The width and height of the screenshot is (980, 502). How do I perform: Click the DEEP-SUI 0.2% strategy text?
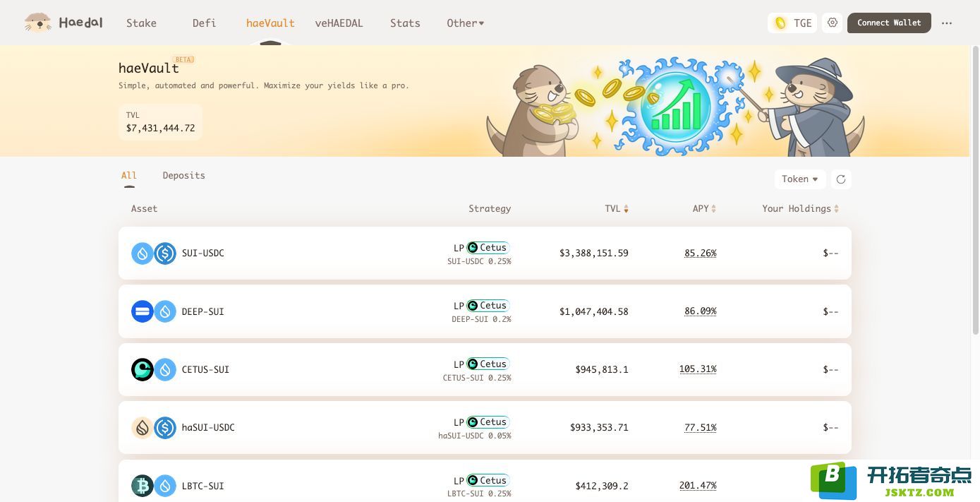481,319
